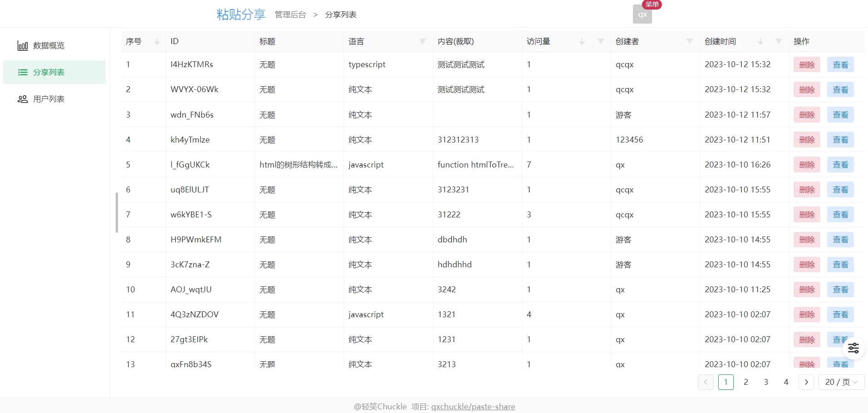Click the 用户列表 people icon

pyautogui.click(x=23, y=99)
